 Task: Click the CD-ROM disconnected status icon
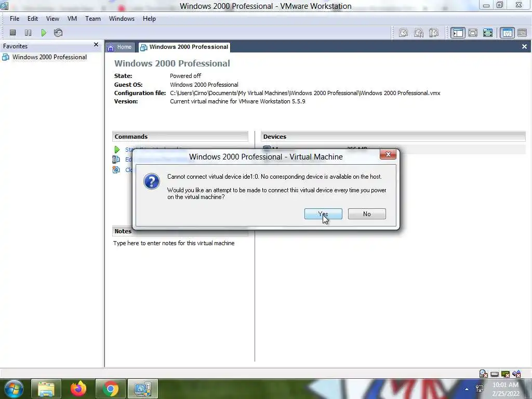[x=484, y=374]
